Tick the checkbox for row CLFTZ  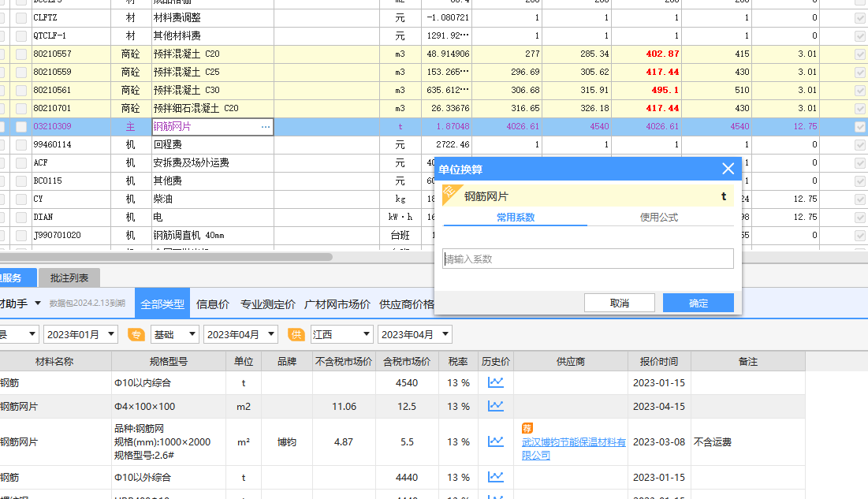pos(21,17)
